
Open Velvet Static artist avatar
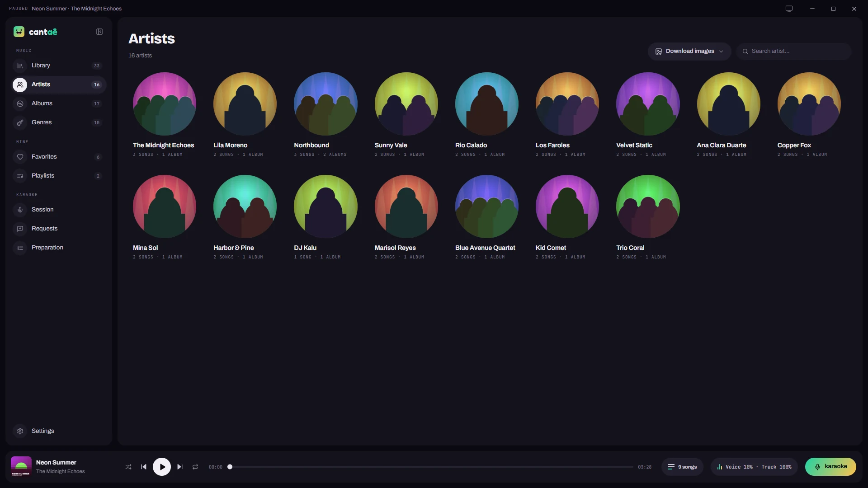tap(648, 104)
